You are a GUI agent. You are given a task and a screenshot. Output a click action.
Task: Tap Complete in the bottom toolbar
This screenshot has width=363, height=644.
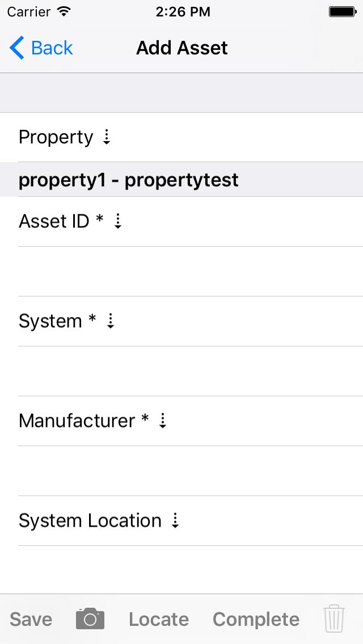(256, 620)
